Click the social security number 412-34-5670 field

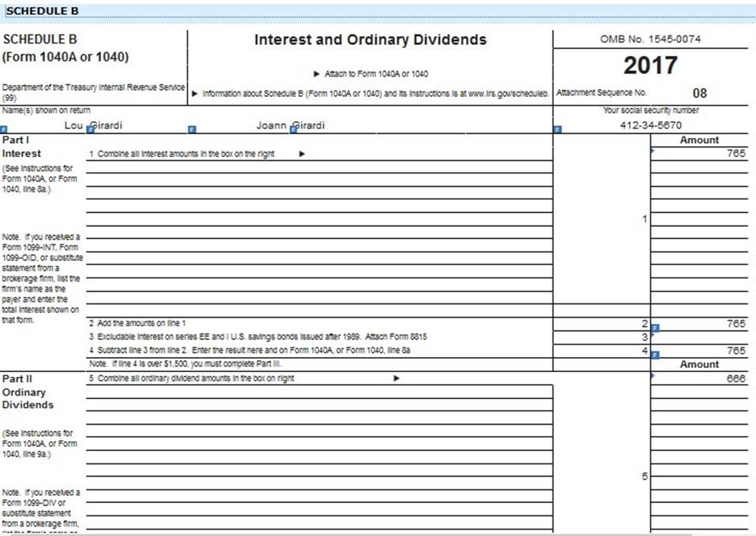click(x=650, y=125)
